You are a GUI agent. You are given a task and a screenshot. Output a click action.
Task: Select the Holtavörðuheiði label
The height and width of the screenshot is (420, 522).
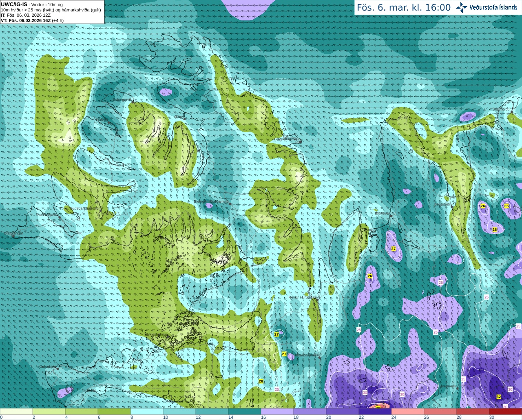point(305,355)
